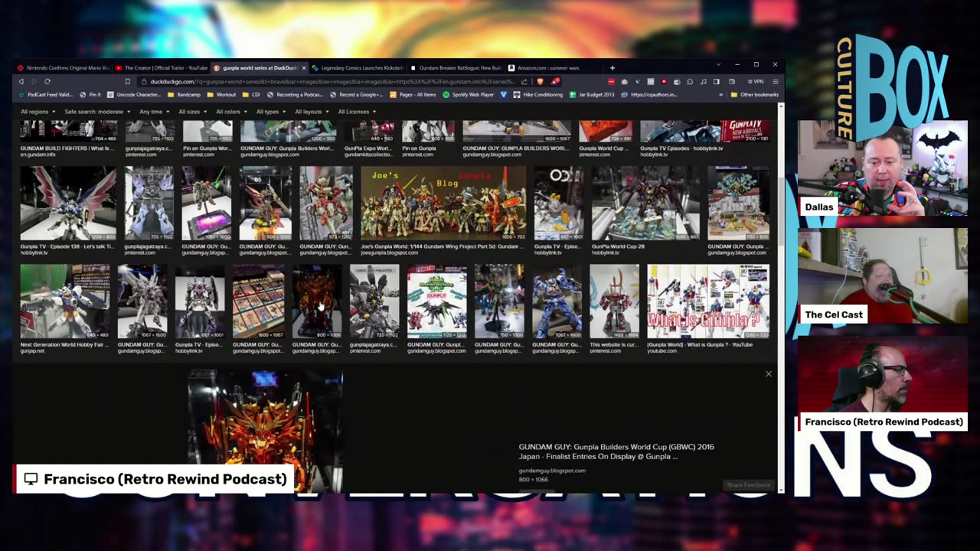Switch to The Creator Official Trailer YouTube tab
The height and width of the screenshot is (551, 980).
point(162,67)
